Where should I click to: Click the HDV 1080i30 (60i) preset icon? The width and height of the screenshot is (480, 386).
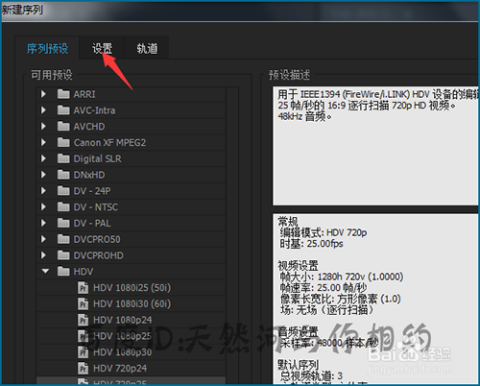pos(83,304)
